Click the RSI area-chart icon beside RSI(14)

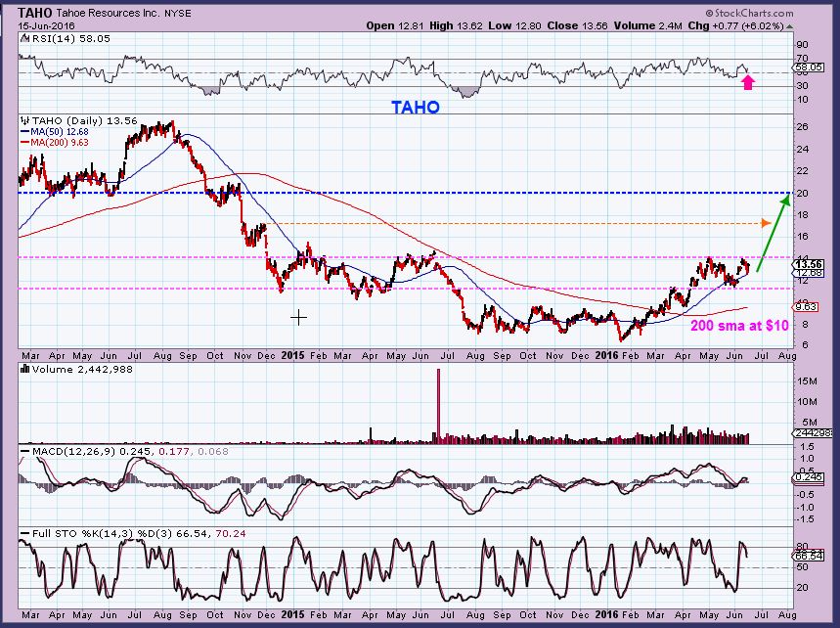coord(25,38)
